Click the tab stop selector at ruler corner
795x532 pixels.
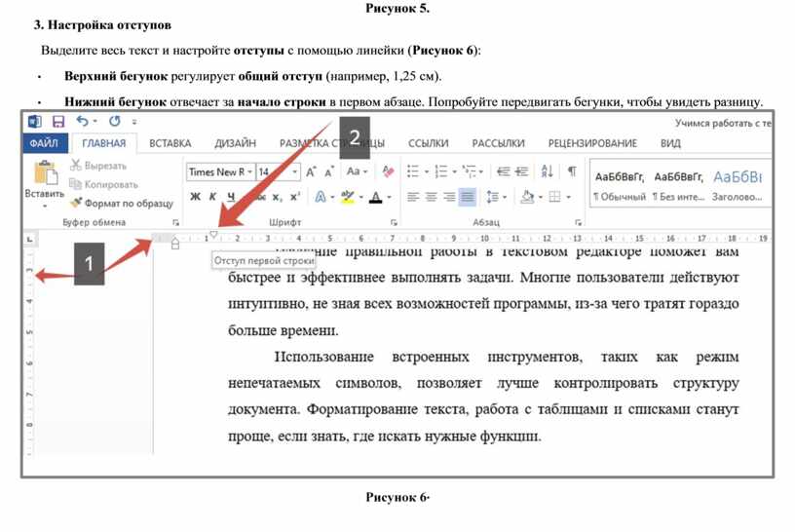[30, 239]
